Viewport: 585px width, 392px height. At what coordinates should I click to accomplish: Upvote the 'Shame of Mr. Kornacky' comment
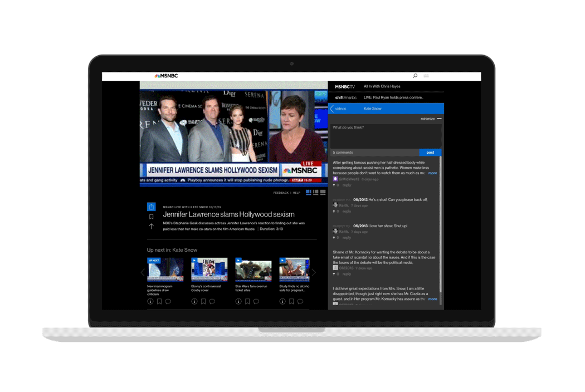334,274
